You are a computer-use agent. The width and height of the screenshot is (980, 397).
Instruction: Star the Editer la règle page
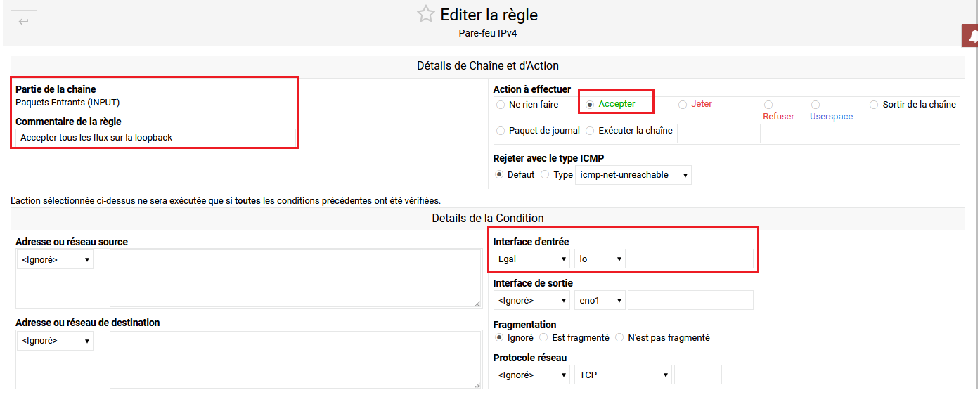(425, 14)
